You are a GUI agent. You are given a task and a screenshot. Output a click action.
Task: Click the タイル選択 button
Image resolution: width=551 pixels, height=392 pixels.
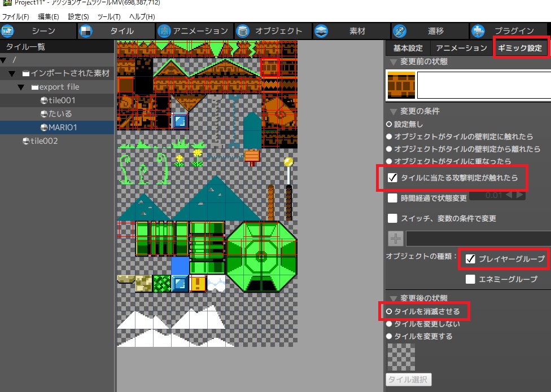408,380
